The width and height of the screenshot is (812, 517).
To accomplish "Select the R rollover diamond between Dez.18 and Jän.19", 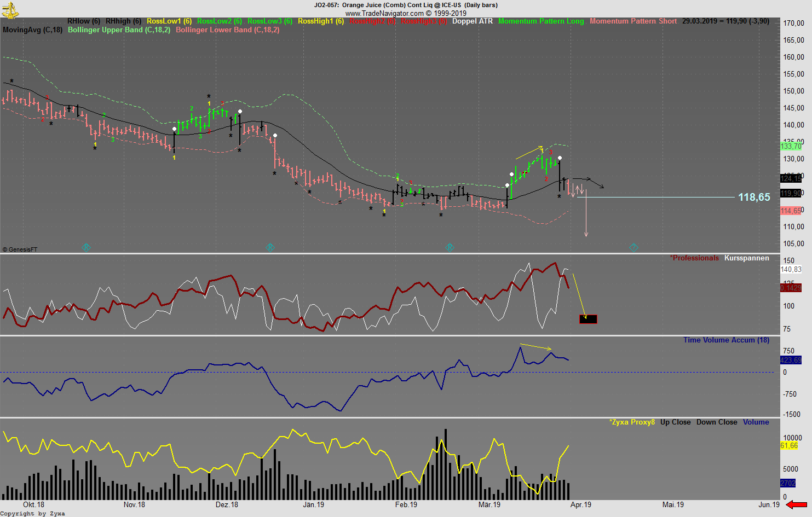I will pyautogui.click(x=270, y=247).
